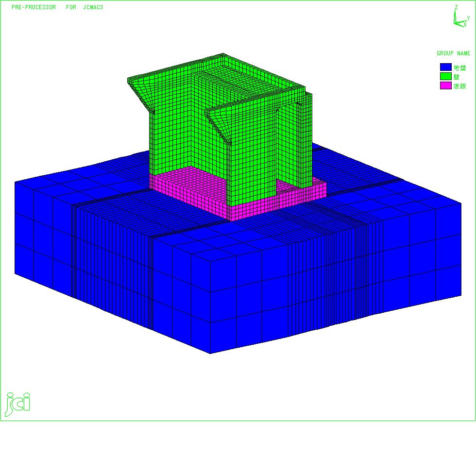Select the green 壁 color swatch
Screen dimensions: 476x456
pyautogui.click(x=446, y=76)
